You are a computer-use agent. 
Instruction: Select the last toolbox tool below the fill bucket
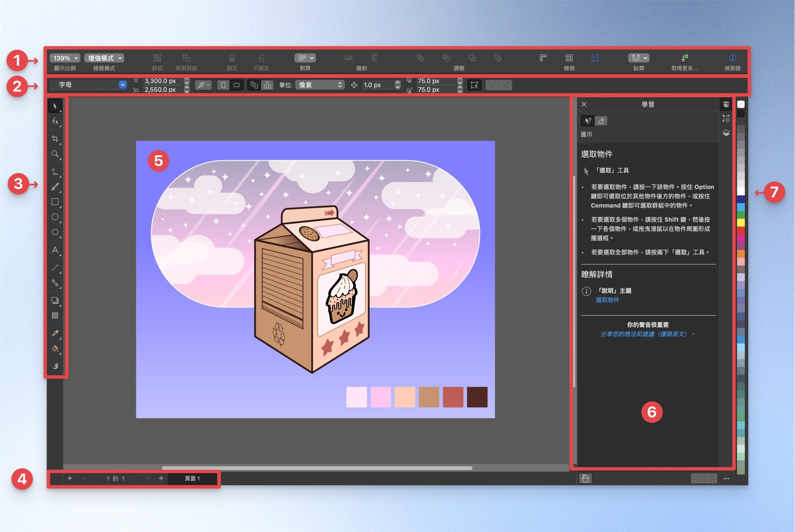click(x=55, y=366)
